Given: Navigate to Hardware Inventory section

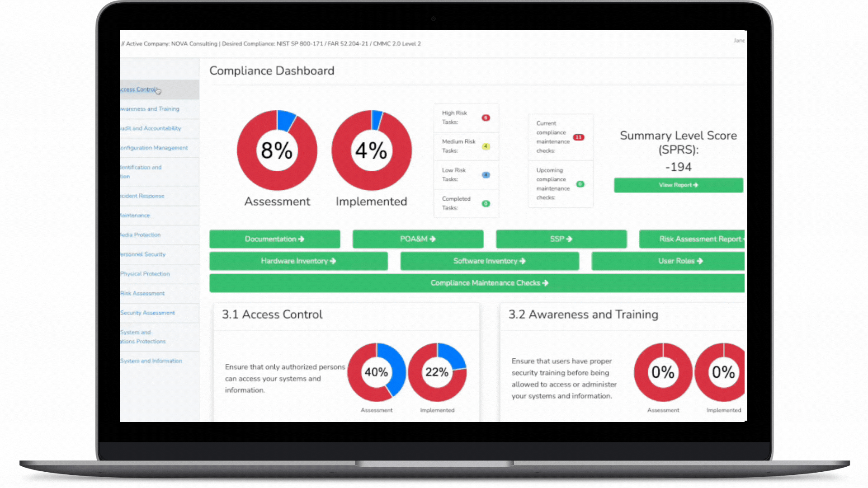Looking at the screenshot, I should click(297, 260).
